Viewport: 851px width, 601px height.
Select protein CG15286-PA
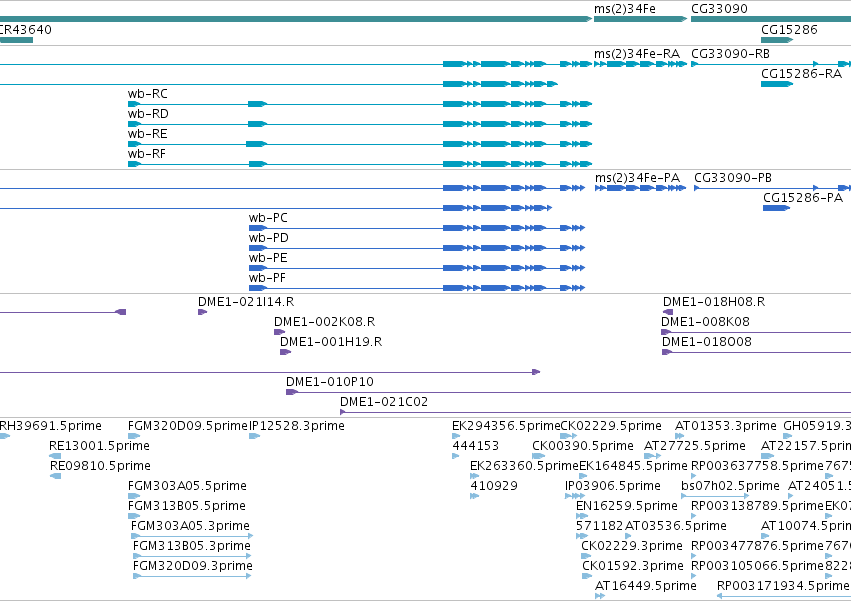coord(803,198)
